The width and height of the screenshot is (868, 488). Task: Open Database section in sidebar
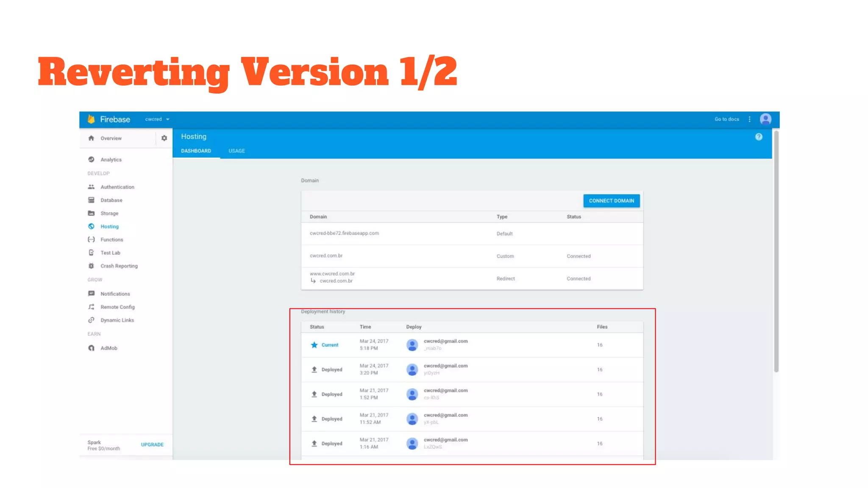[111, 200]
